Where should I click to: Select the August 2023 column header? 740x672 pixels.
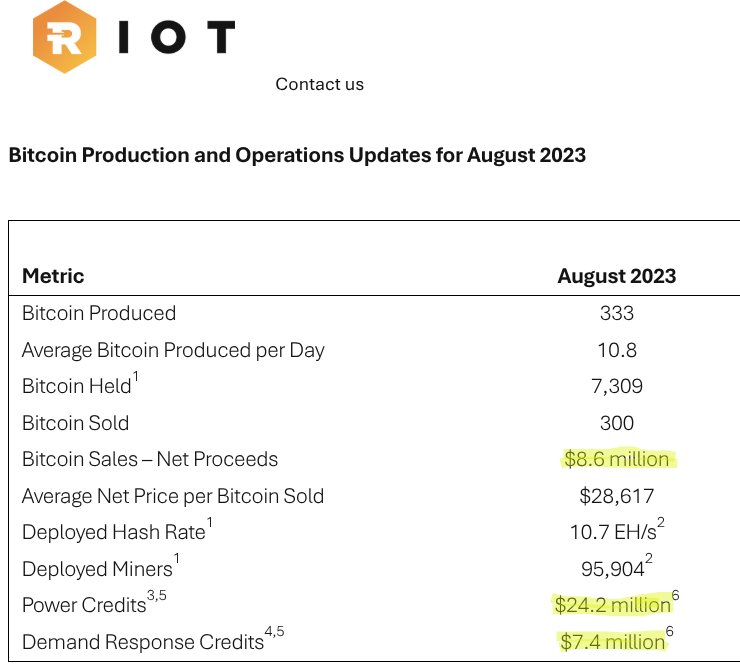coord(616,276)
